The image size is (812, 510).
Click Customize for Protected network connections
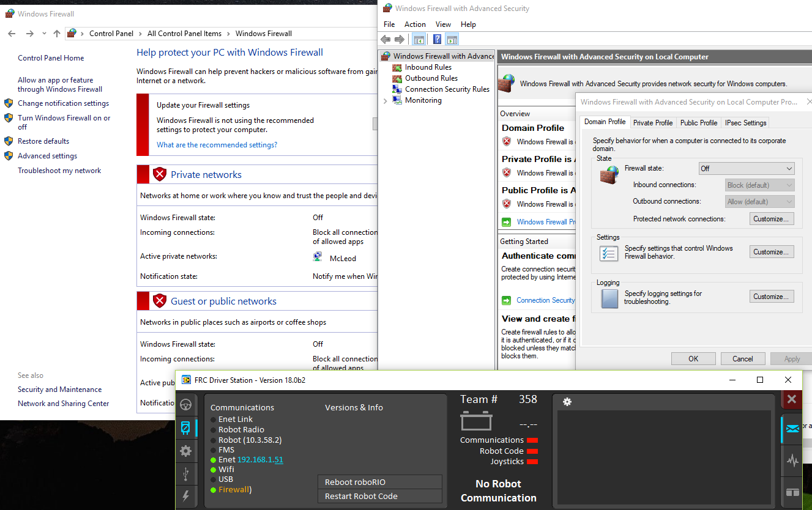click(x=772, y=218)
